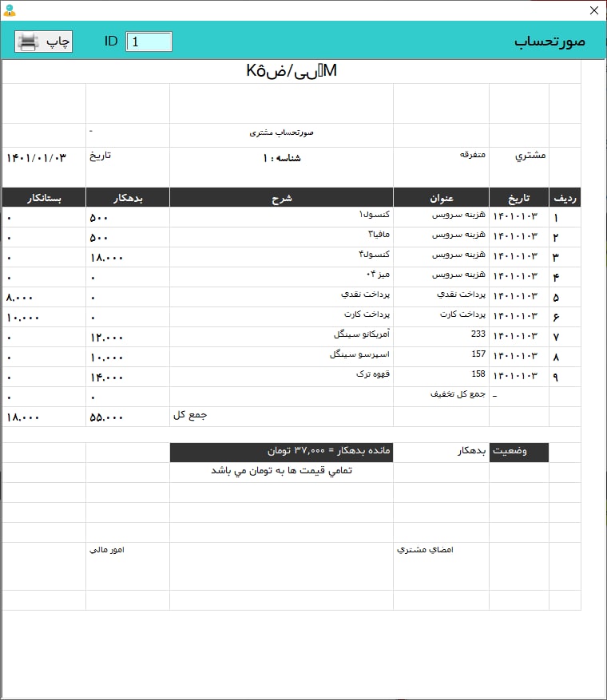
Task: Click the total debit amount 55,000
Action: (x=106, y=417)
